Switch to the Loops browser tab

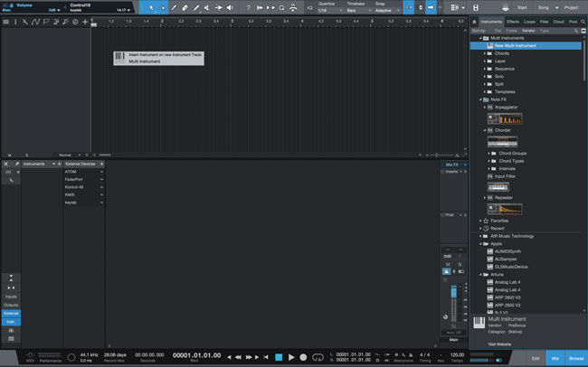(x=529, y=22)
